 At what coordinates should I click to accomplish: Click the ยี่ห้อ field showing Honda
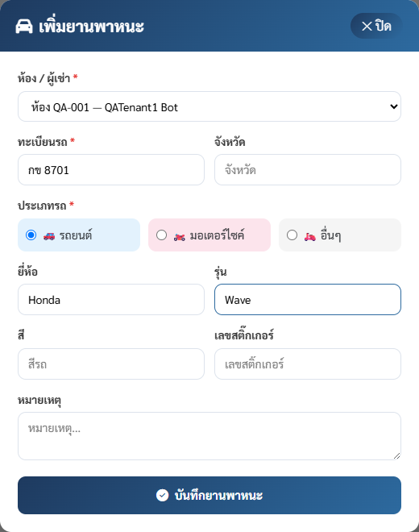tap(111, 300)
